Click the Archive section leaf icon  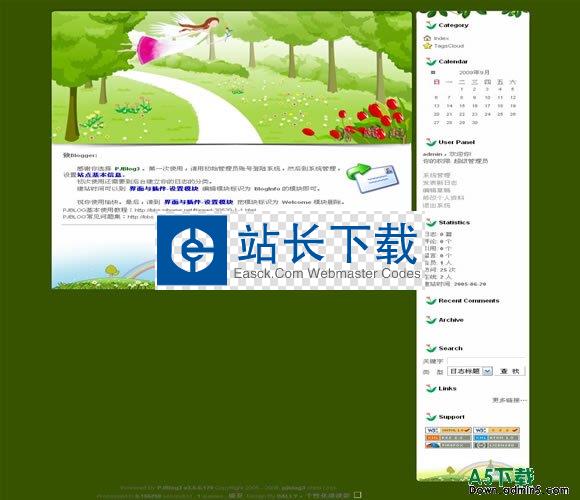431,320
